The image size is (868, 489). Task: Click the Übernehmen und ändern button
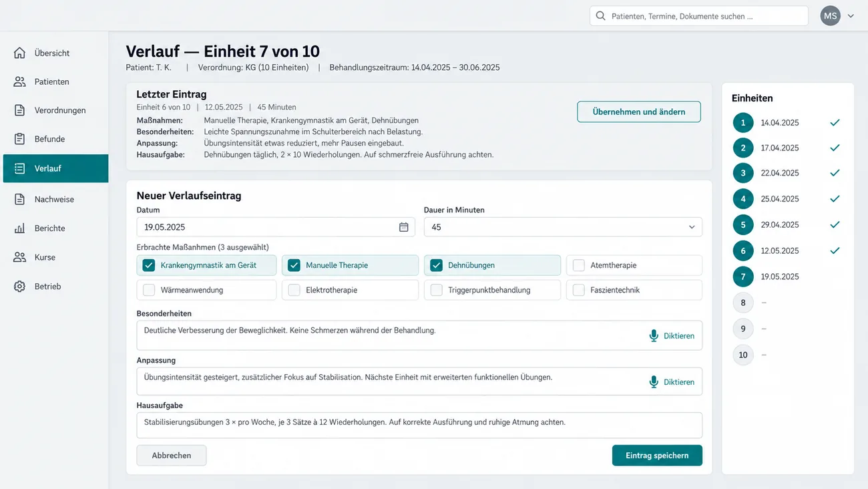click(639, 112)
